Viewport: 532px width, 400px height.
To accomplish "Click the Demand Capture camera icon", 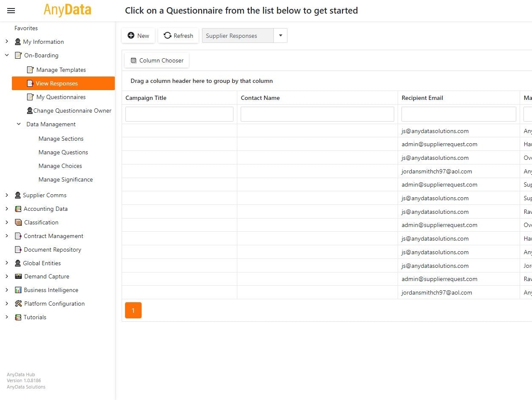I will click(x=18, y=276).
